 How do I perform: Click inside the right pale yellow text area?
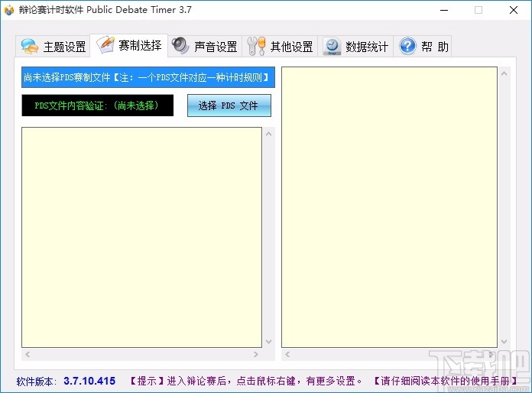point(390,207)
